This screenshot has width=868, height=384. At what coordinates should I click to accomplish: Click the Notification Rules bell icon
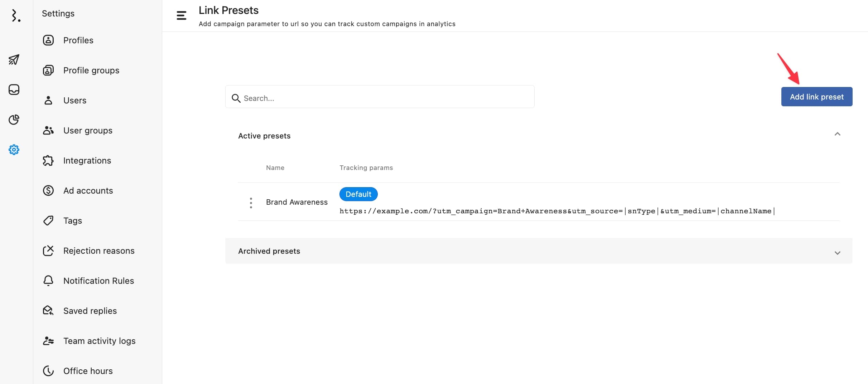pyautogui.click(x=48, y=281)
